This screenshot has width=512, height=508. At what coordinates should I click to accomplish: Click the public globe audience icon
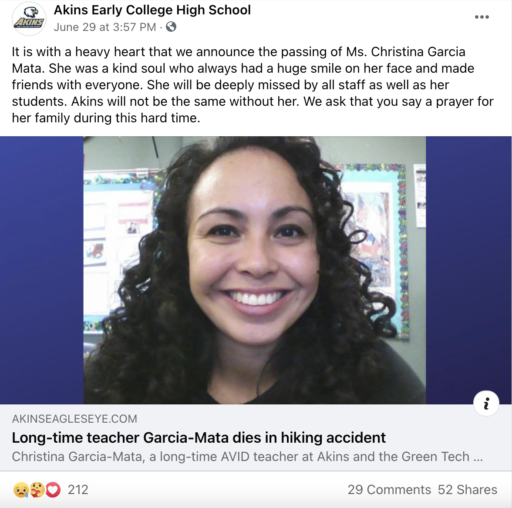pos(171,27)
